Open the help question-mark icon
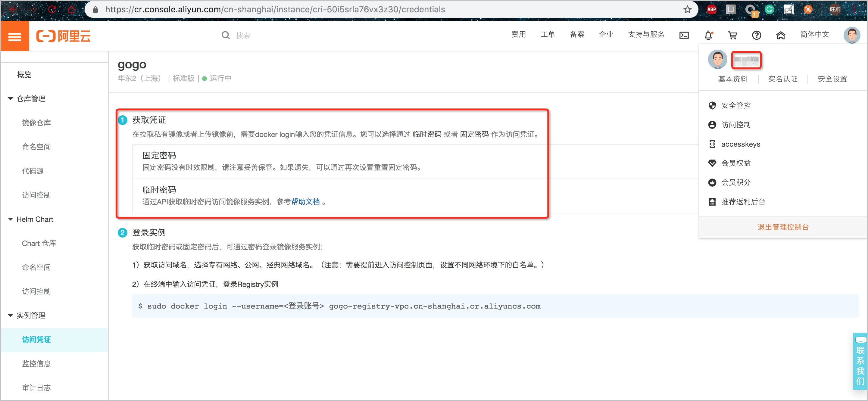Screen dimensions: 868x401 (757, 35)
